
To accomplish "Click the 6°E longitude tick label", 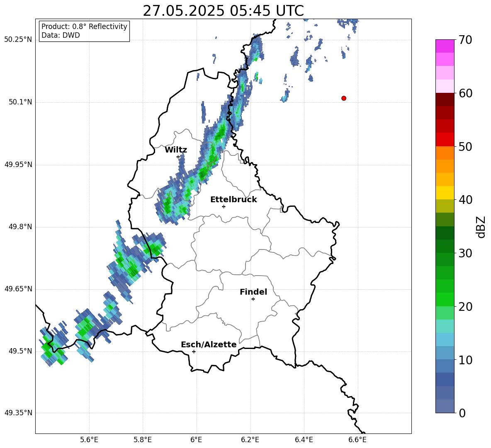I will tap(196, 440).
